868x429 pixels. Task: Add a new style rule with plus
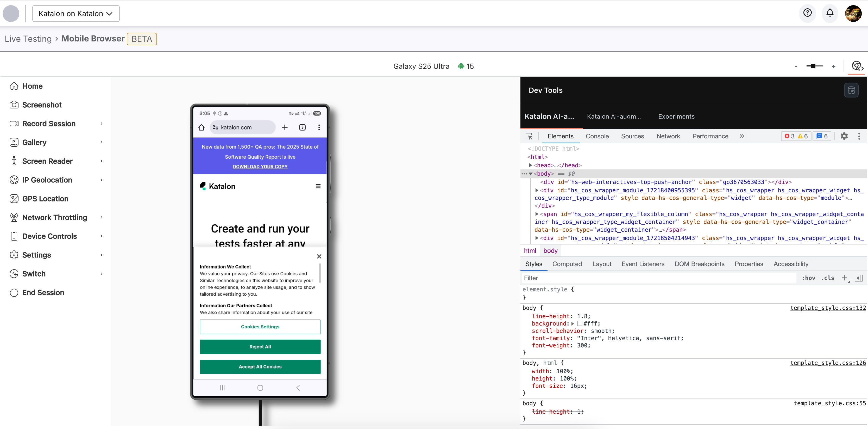click(844, 278)
